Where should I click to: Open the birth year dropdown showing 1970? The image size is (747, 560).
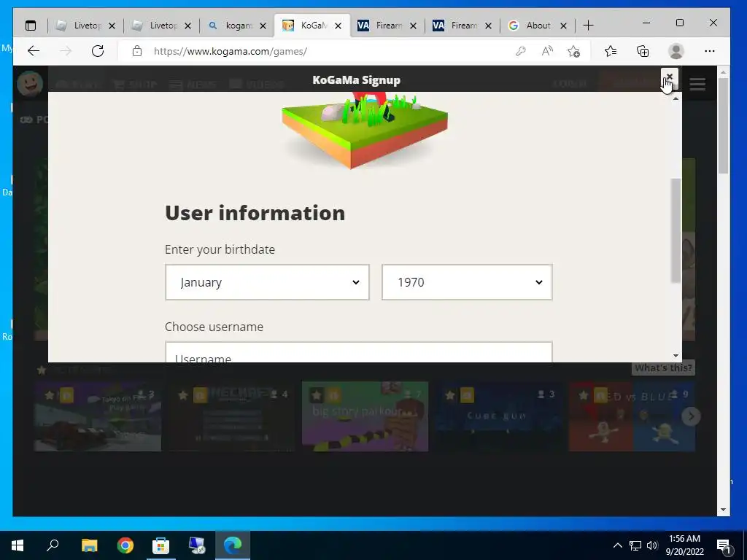pyautogui.click(x=467, y=282)
